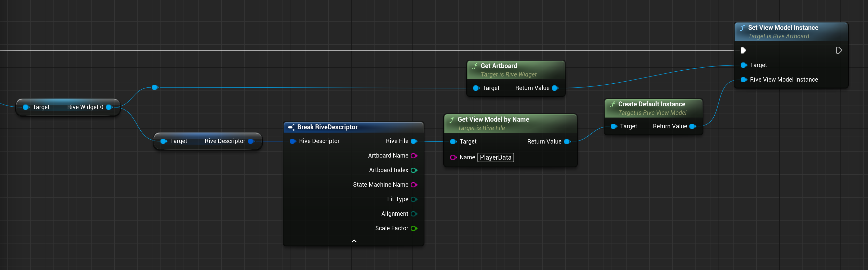The image size is (868, 270).
Task: Collapse the Break RiveDescriptor pins with the arrow
Action: (x=354, y=241)
